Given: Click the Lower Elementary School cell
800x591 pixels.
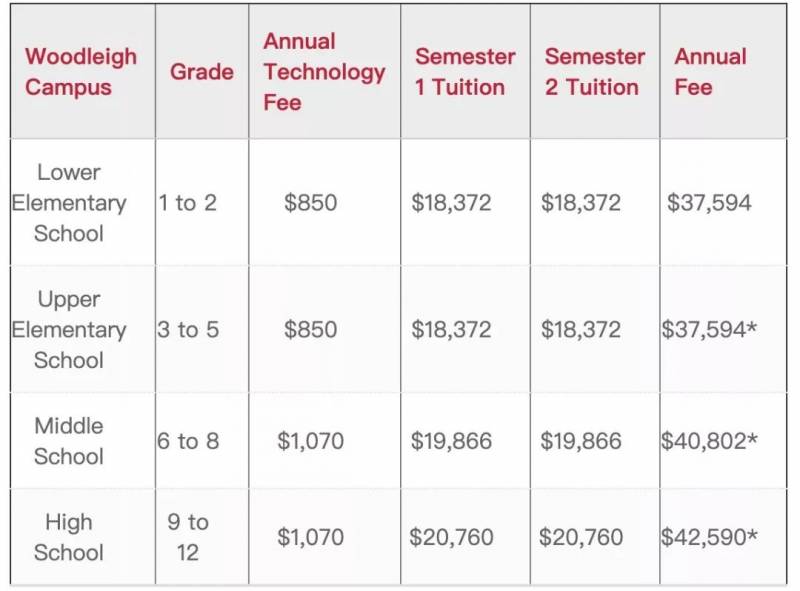Looking at the screenshot, I should pos(69,203).
